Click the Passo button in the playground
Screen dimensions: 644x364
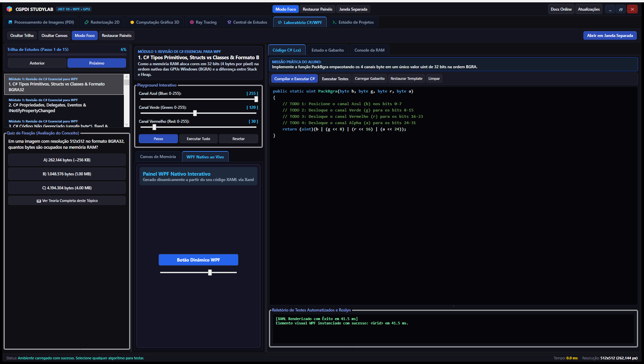point(158,139)
